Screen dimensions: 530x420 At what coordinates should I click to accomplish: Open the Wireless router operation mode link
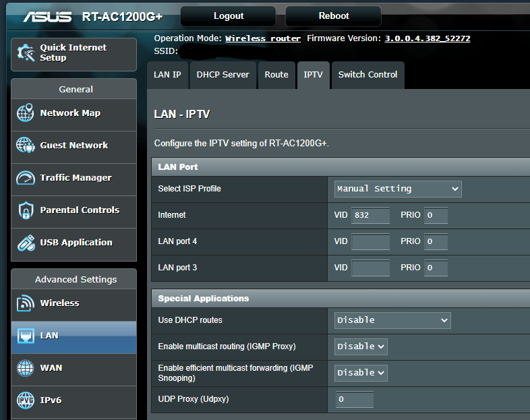pos(263,38)
